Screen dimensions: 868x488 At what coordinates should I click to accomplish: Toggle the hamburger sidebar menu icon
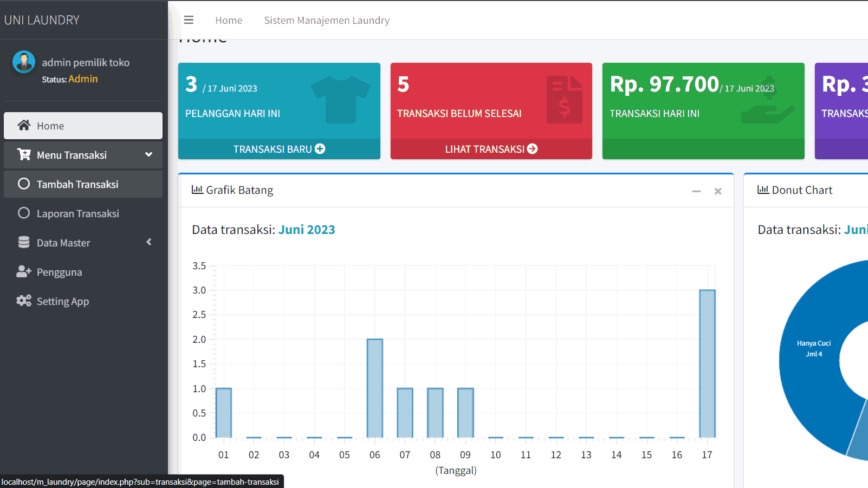click(x=189, y=20)
